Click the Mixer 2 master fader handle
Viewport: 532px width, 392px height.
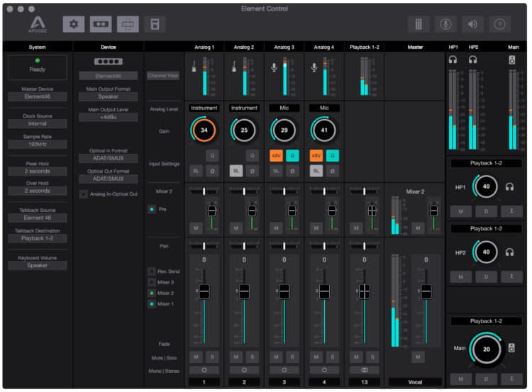pyautogui.click(x=433, y=211)
